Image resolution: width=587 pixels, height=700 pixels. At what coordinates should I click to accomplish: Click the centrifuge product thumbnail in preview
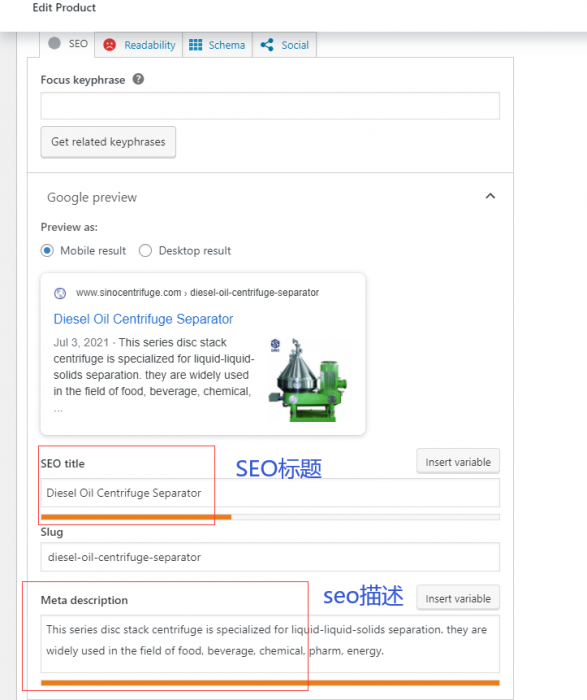[x=308, y=379]
